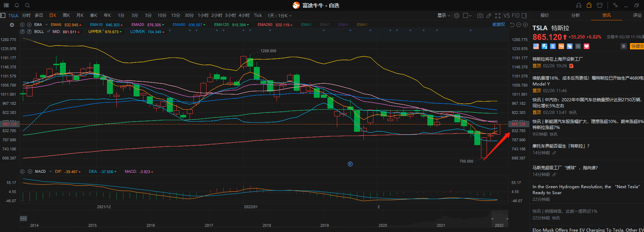Collapse indicator header with up arrow

coord(12,25)
